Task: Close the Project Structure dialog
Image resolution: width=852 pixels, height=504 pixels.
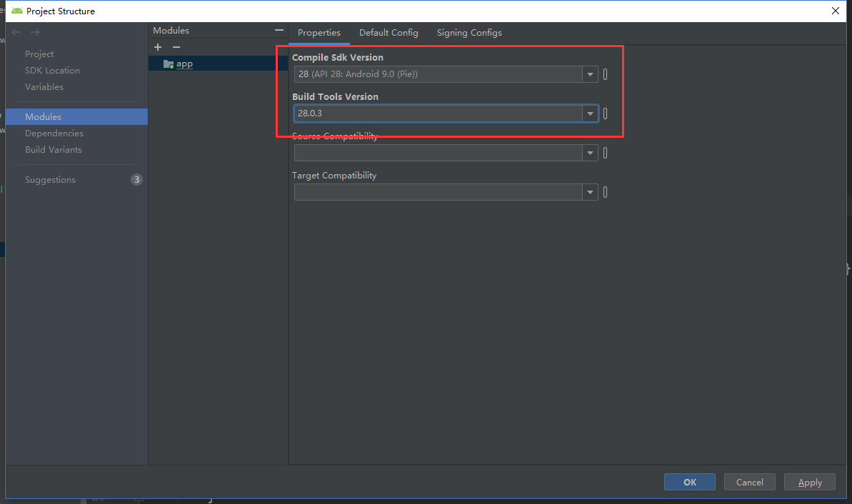Action: tap(835, 11)
